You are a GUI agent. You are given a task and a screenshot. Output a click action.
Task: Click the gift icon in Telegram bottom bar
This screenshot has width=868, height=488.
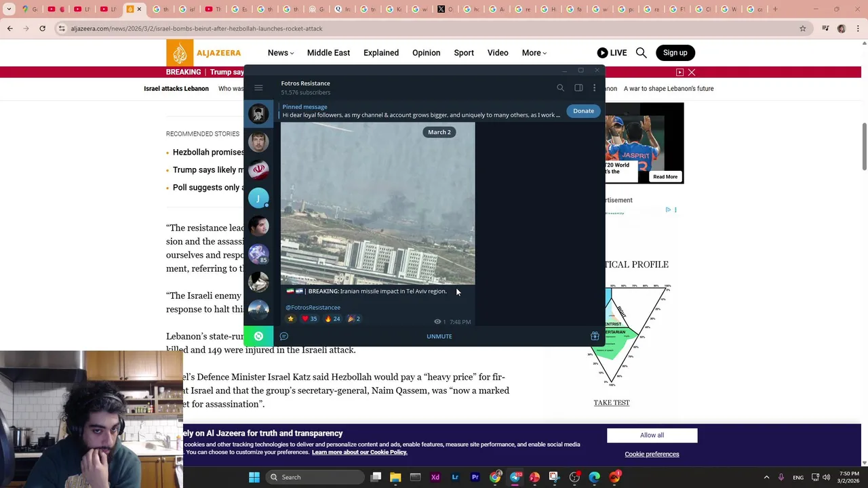click(x=595, y=336)
